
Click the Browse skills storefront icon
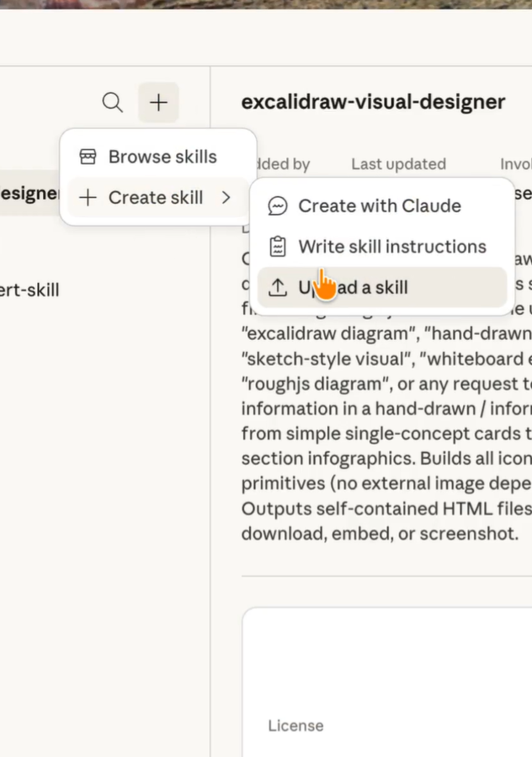tap(88, 157)
